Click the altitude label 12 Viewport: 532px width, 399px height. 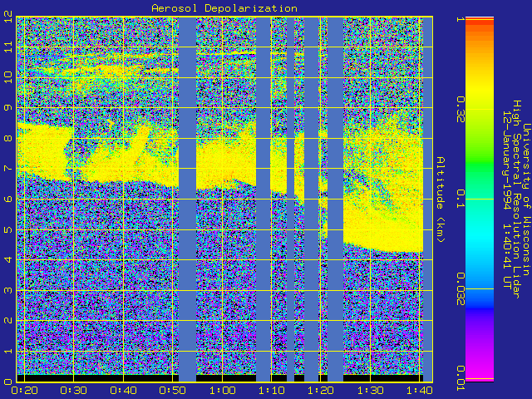[x=8, y=17]
